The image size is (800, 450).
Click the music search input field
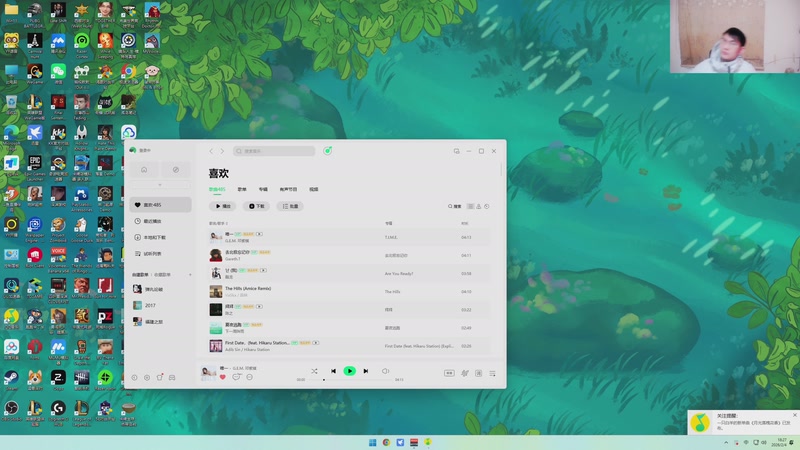(274, 151)
